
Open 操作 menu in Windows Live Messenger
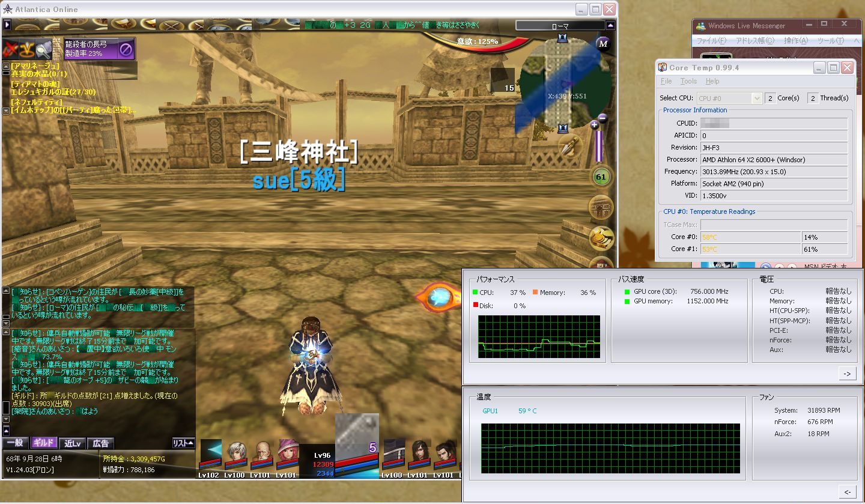pos(797,41)
